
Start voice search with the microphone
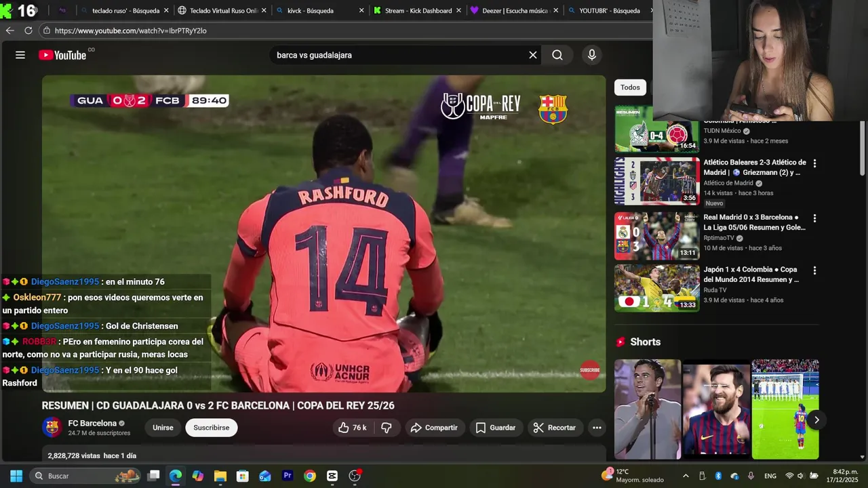(x=592, y=55)
